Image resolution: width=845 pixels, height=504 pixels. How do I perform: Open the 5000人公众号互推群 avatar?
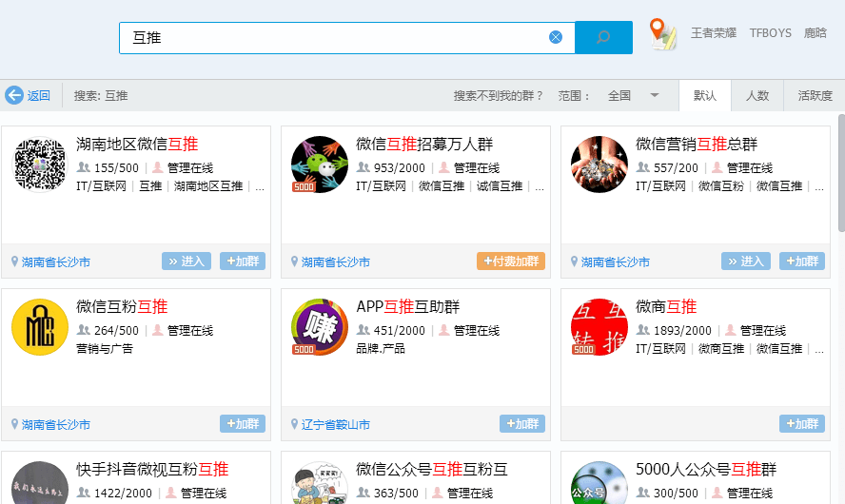tap(599, 483)
